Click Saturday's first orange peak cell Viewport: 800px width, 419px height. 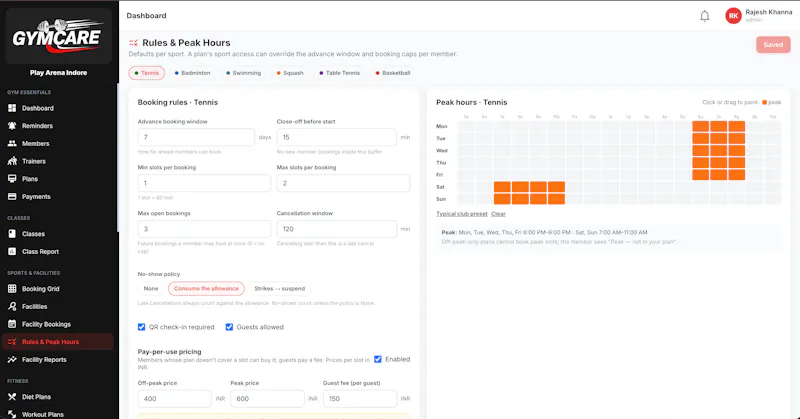coord(503,187)
